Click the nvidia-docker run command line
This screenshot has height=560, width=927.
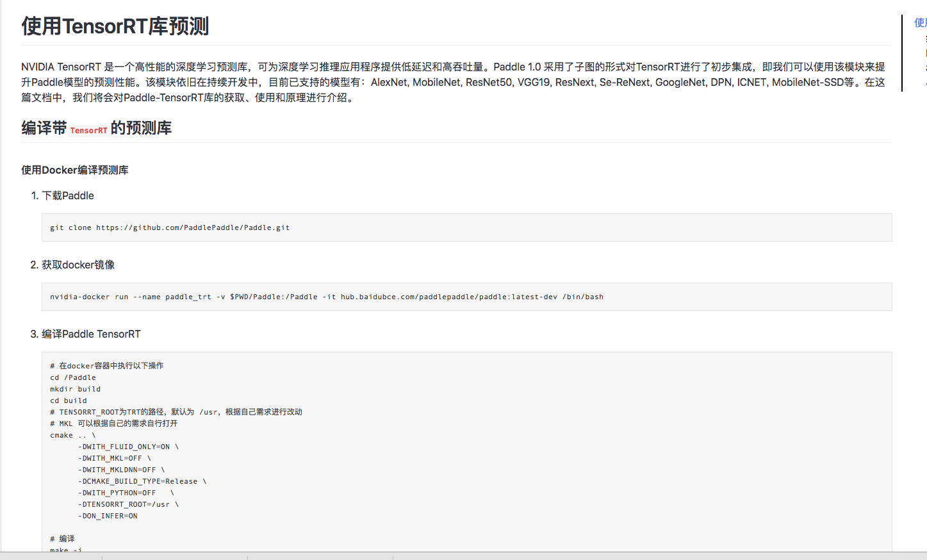[x=327, y=297]
